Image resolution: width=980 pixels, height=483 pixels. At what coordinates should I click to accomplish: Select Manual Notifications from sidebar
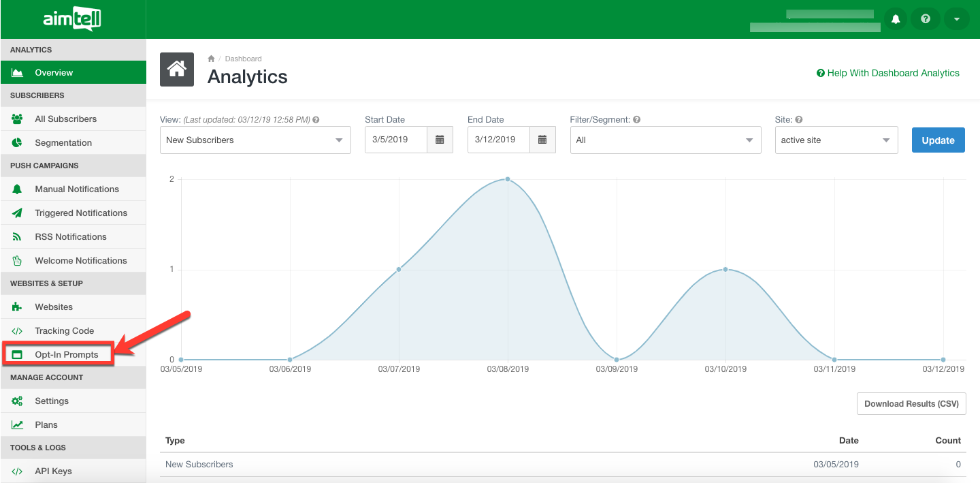(x=76, y=189)
